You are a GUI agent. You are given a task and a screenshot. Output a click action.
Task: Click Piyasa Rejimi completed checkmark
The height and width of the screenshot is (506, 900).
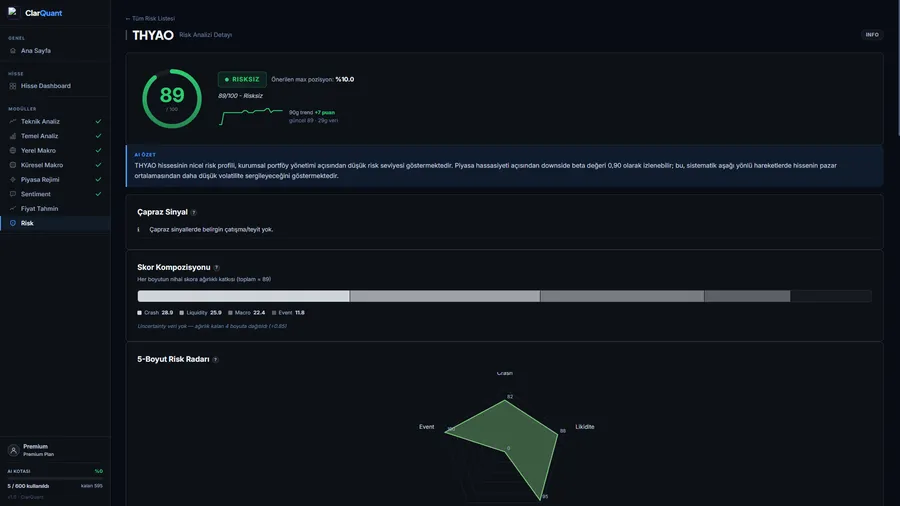[x=98, y=180]
